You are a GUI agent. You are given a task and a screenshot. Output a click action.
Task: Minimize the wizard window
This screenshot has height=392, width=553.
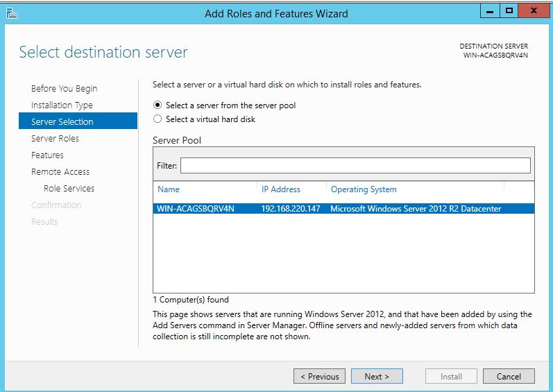pyautogui.click(x=491, y=12)
